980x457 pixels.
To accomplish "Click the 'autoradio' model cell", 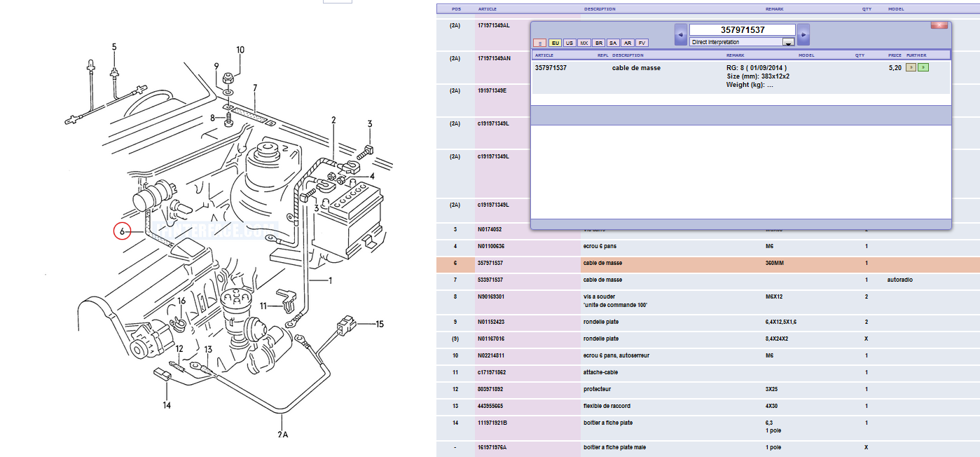I will click(x=900, y=280).
